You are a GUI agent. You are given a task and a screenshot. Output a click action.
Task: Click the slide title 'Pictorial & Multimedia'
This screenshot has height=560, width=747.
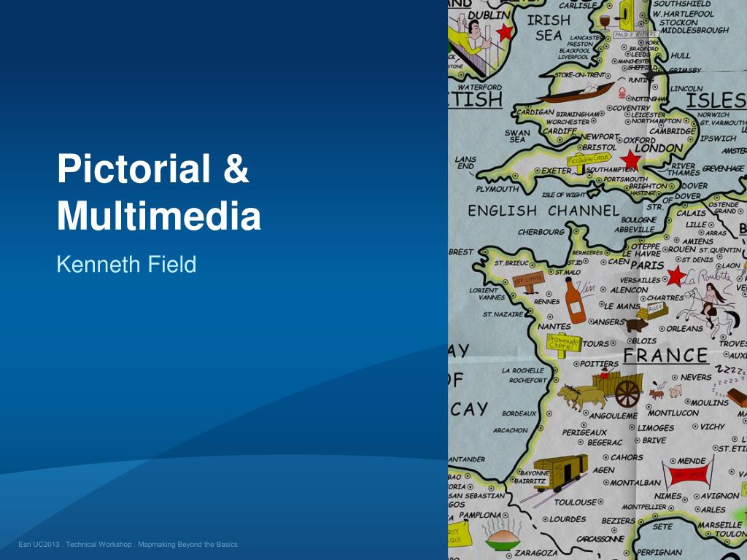click(x=158, y=192)
